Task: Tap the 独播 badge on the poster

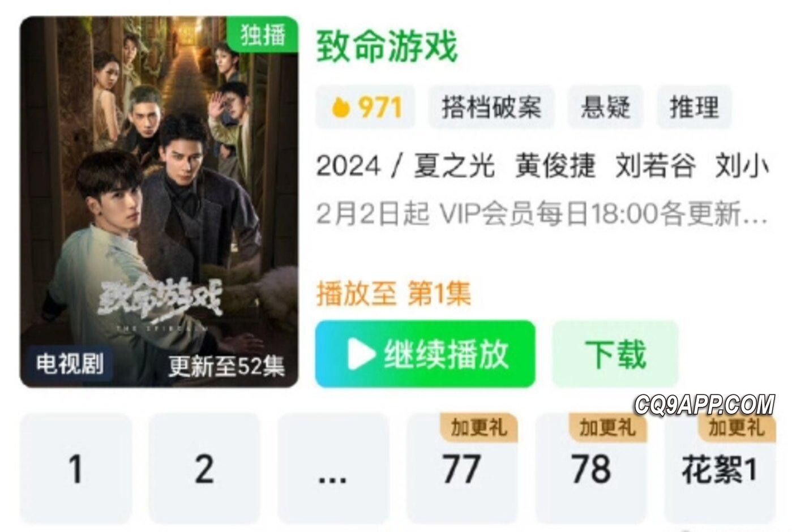Action: pyautogui.click(x=262, y=35)
